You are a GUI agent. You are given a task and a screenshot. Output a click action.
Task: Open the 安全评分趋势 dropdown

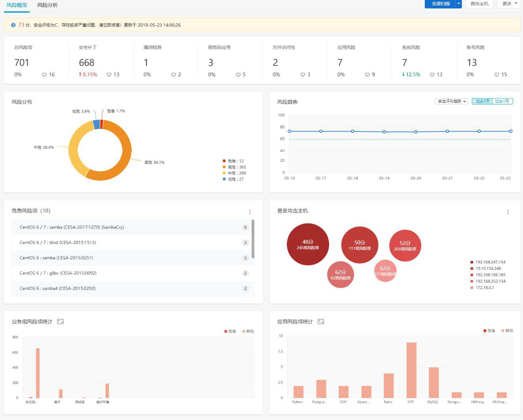pyautogui.click(x=451, y=101)
